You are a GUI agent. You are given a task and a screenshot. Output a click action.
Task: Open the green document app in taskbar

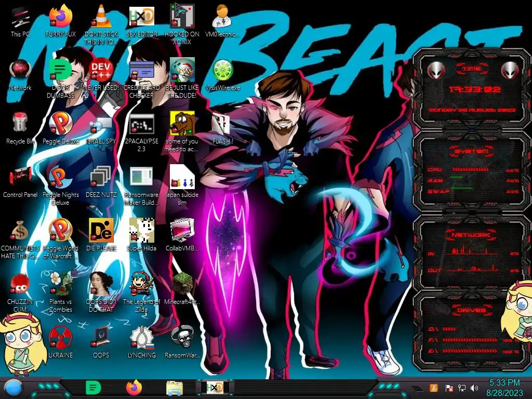coord(94,388)
